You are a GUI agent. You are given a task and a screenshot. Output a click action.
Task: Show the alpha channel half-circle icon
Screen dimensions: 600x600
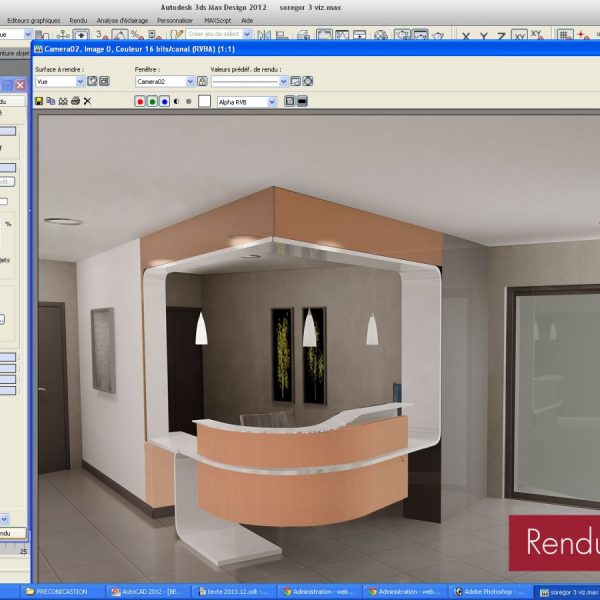point(176,102)
